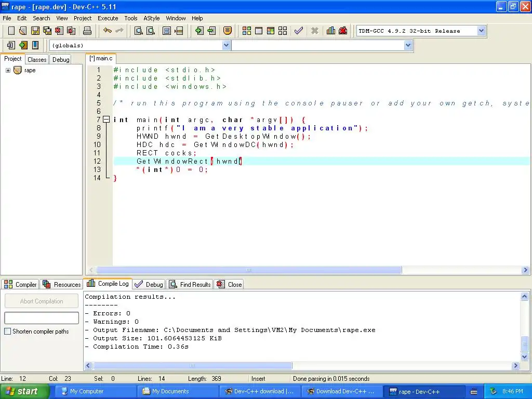
Task: Click compile log horizontal scrollbar thumb
Action: (193, 365)
